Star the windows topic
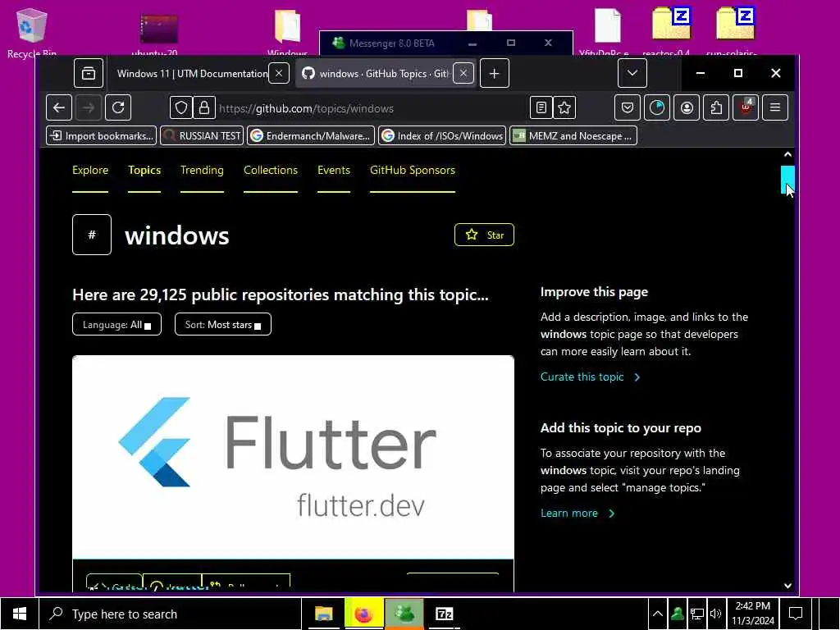 [484, 235]
